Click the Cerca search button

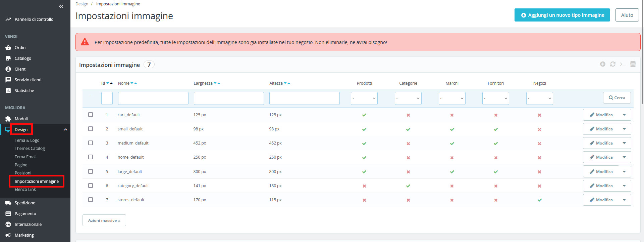click(617, 98)
